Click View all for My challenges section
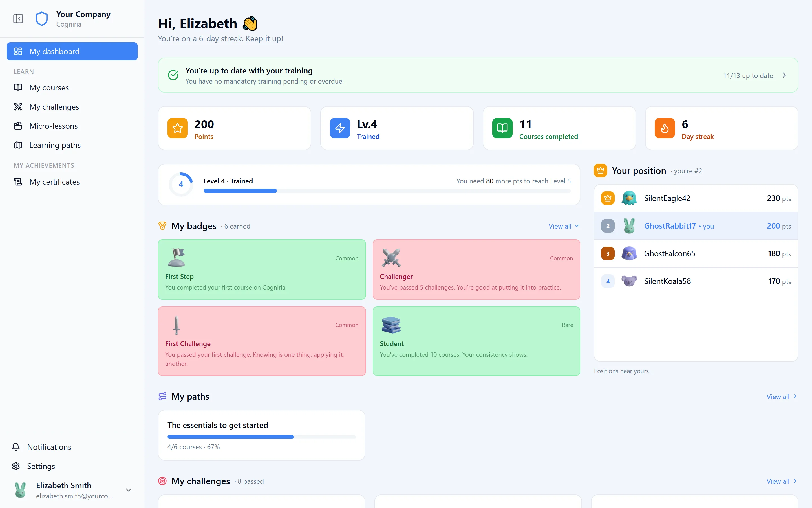 tap(782, 481)
